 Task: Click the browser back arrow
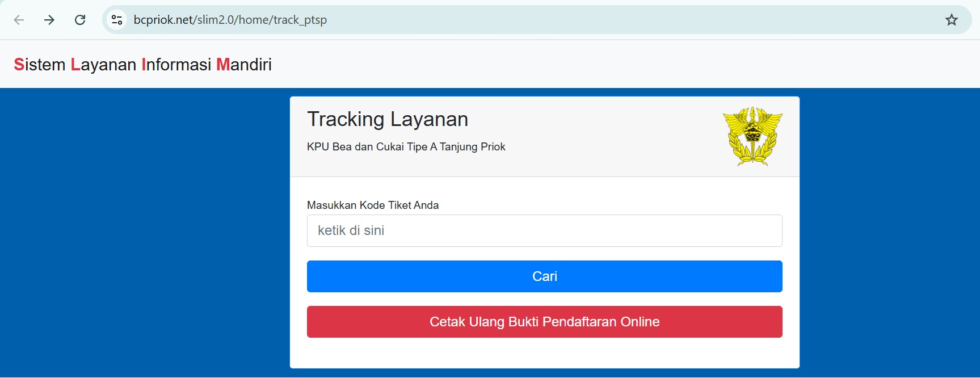tap(19, 20)
